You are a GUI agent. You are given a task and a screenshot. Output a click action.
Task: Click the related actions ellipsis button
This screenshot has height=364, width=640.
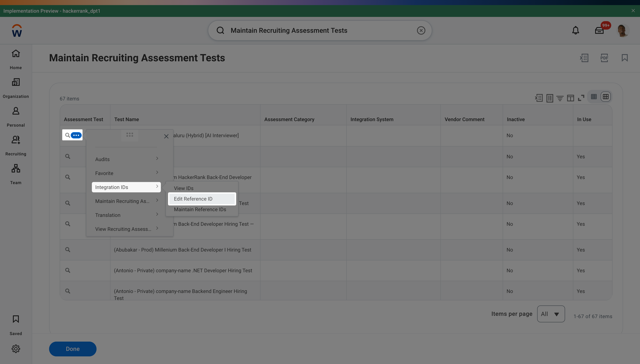[76, 135]
